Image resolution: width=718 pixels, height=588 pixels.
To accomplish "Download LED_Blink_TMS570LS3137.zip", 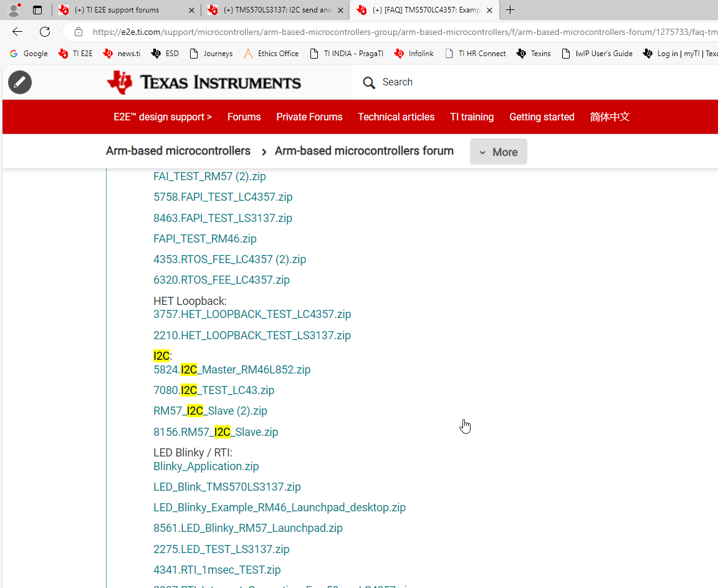I will 227,487.
